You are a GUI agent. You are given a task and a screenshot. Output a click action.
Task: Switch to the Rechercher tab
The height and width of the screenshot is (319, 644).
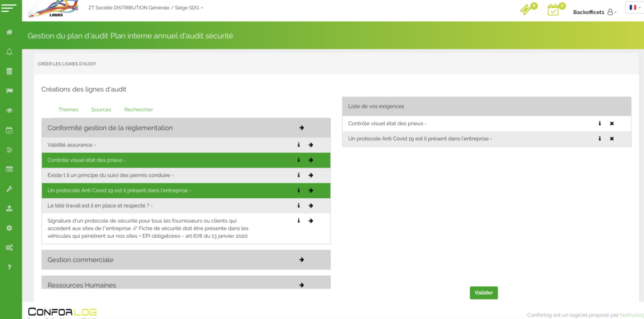pyautogui.click(x=138, y=109)
